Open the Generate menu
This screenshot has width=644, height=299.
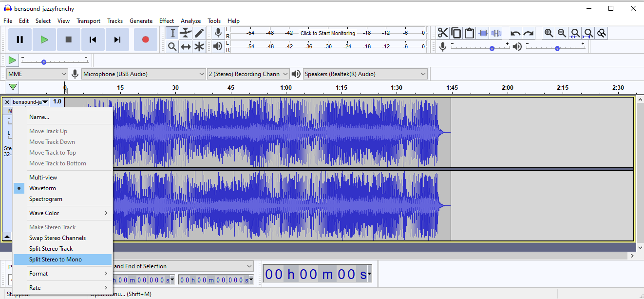click(x=141, y=20)
